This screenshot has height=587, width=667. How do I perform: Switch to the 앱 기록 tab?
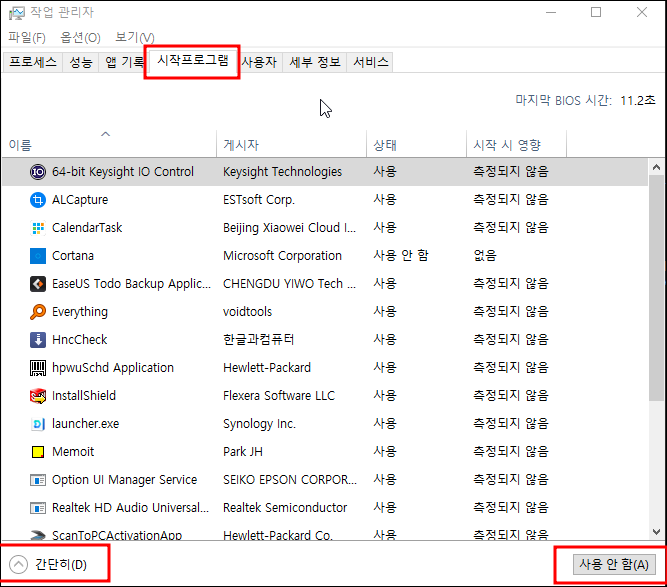pos(124,62)
